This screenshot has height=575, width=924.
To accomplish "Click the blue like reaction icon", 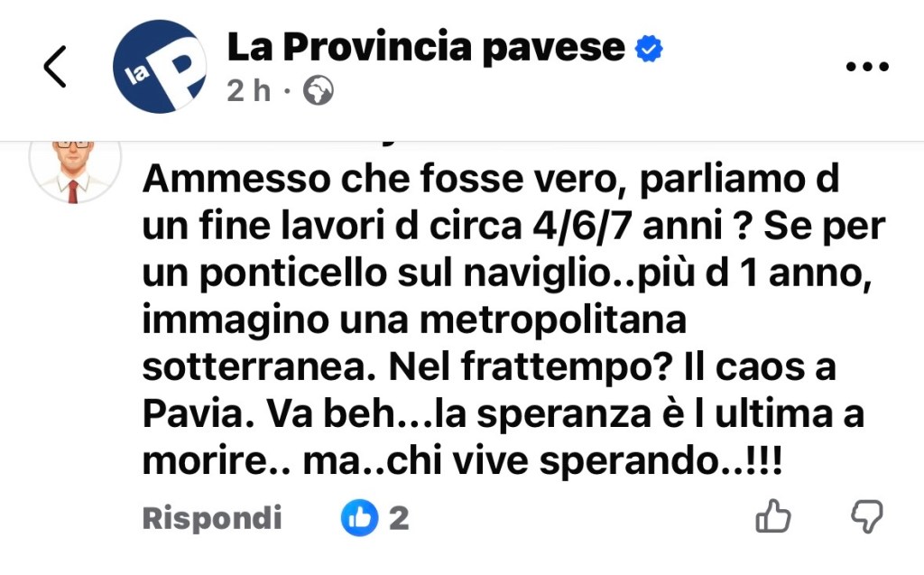I will [x=358, y=518].
